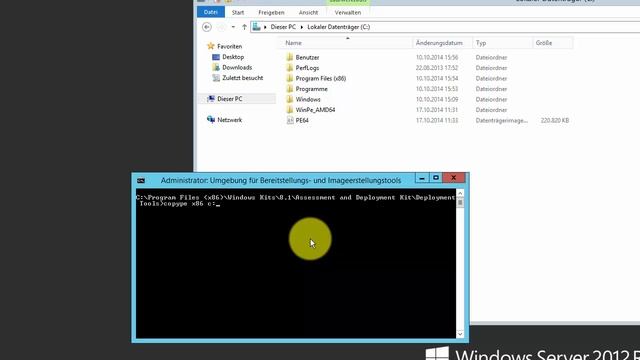Select the Ansicht ribbon tab
Image resolution: width=640 pixels, height=360 pixels.
click(x=308, y=13)
